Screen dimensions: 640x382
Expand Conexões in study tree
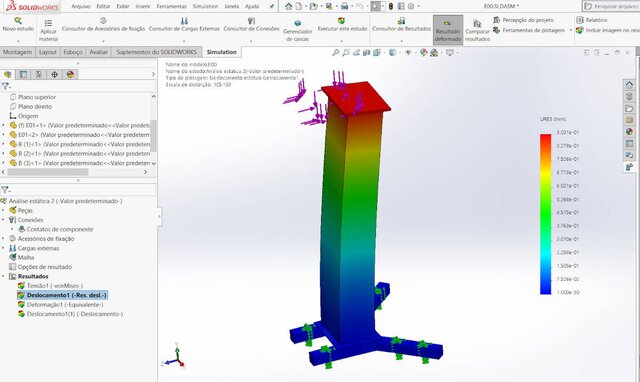(3, 220)
